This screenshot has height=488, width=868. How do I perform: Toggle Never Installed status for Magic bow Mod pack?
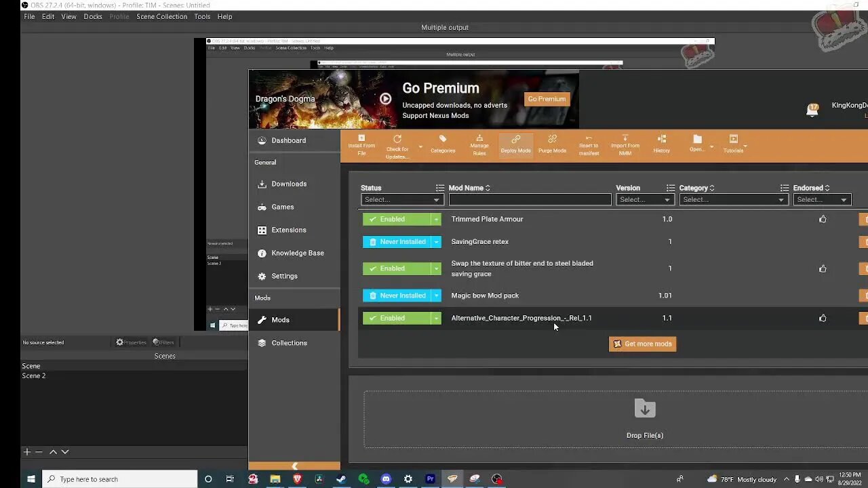click(x=397, y=296)
